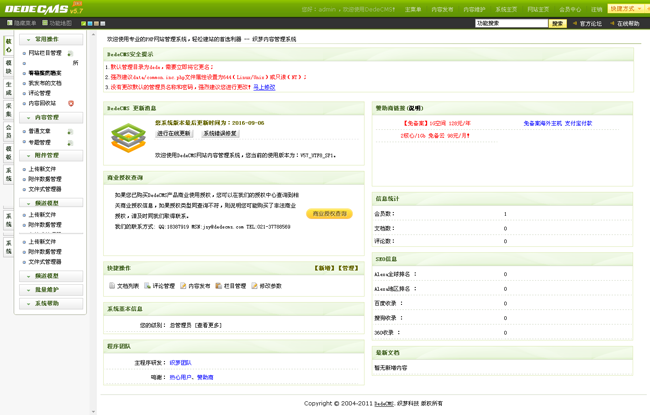The height and width of the screenshot is (415, 650).
Task: Select the green theme color swatch
Action: point(83,24)
